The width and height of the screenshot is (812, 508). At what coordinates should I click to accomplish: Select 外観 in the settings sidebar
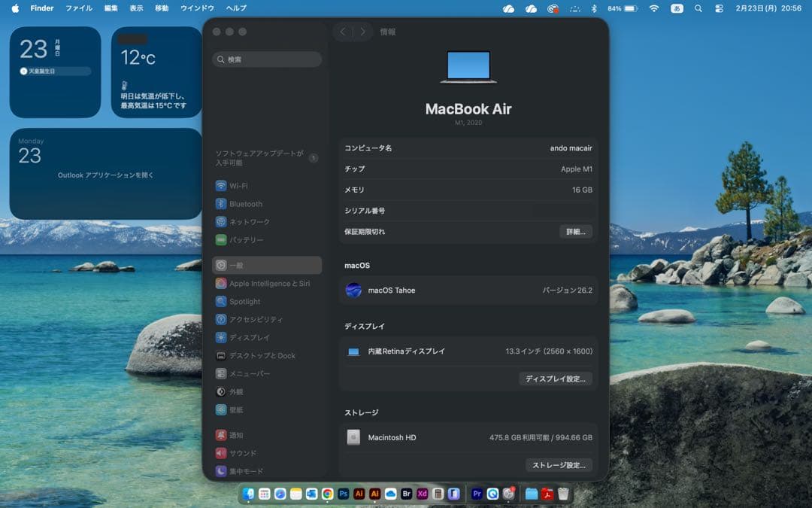267,392
